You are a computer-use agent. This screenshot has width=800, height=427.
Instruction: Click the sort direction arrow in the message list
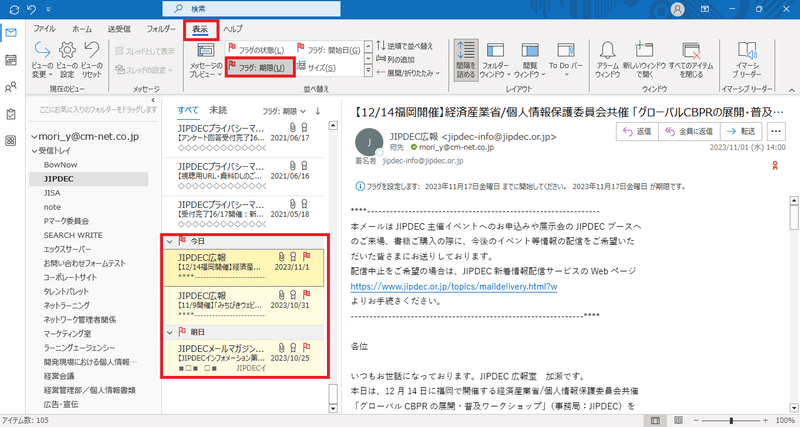click(318, 111)
